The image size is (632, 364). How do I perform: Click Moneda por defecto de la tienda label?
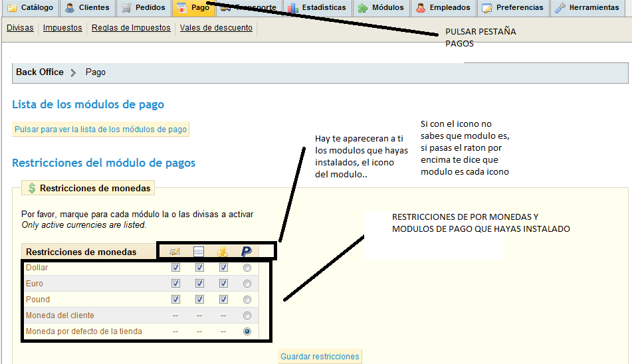(x=84, y=331)
